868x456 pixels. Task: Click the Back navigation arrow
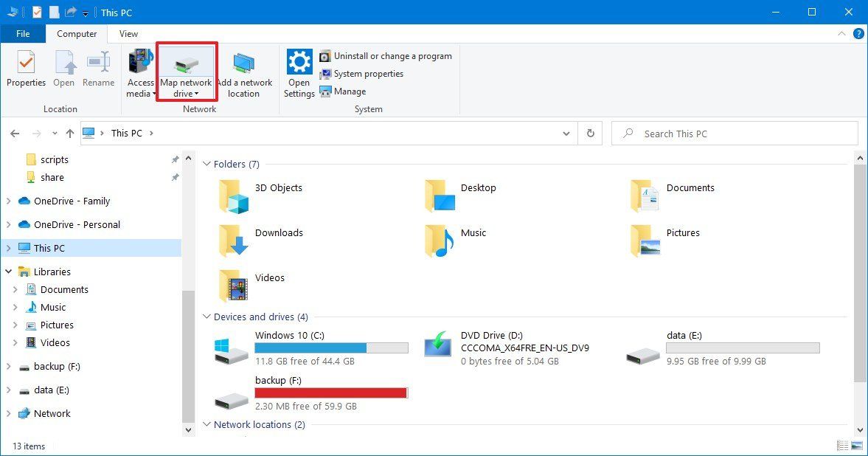tap(15, 133)
